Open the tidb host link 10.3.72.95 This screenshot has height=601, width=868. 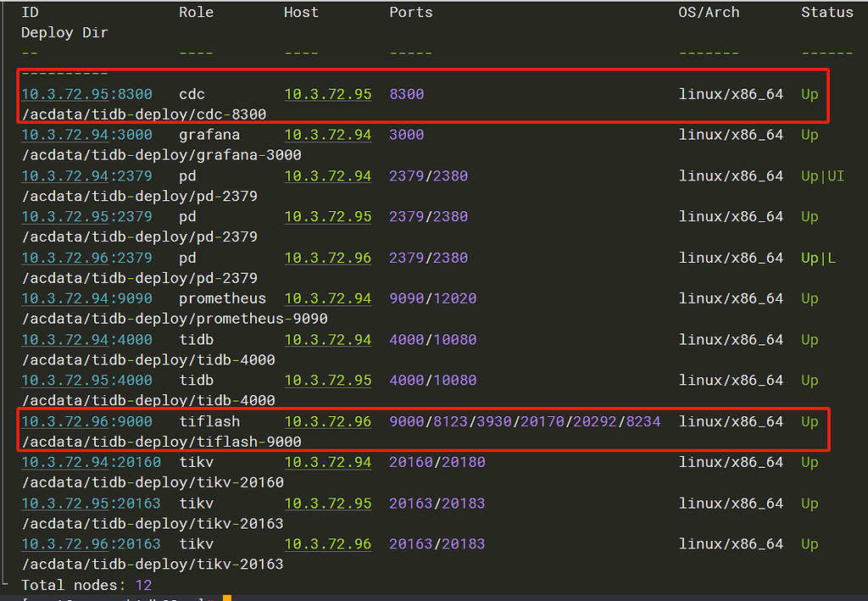pyautogui.click(x=327, y=380)
